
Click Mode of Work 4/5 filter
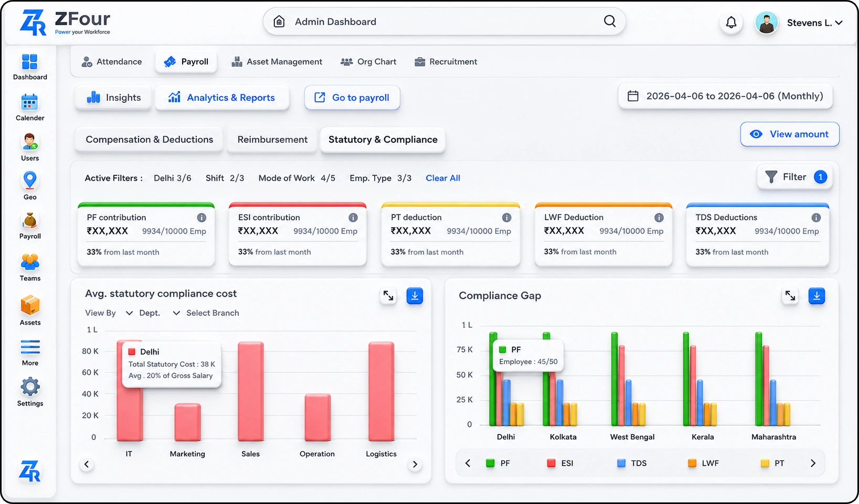297,178
